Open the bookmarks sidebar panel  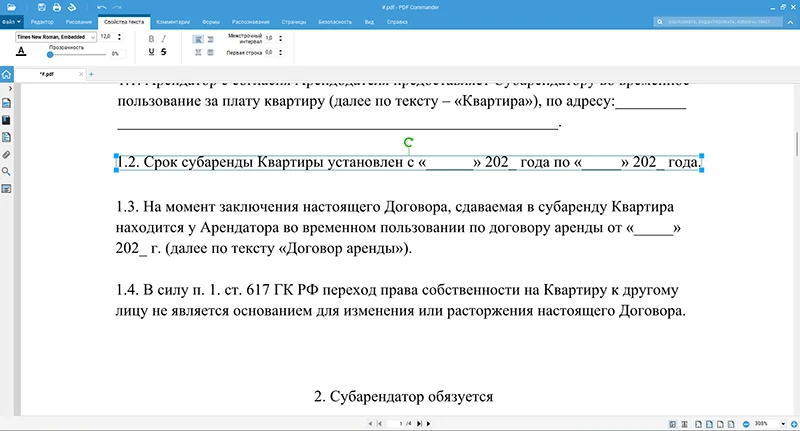[x=6, y=120]
